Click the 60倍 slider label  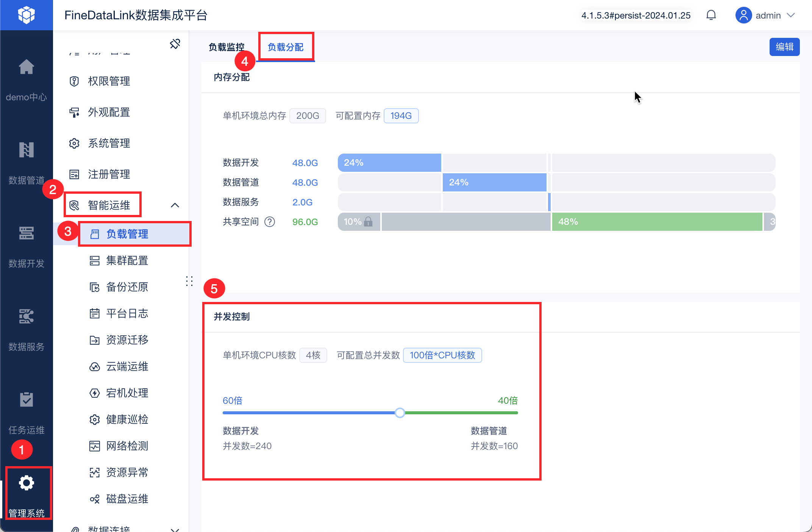pos(233,401)
